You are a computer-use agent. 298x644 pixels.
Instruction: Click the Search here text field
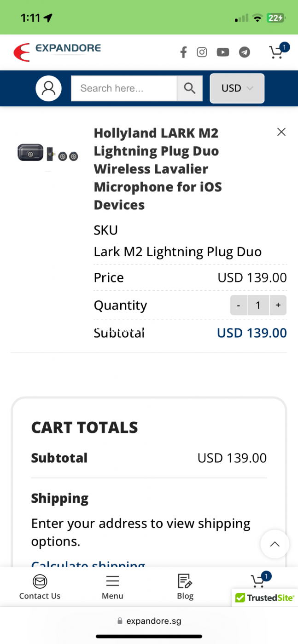pos(124,88)
